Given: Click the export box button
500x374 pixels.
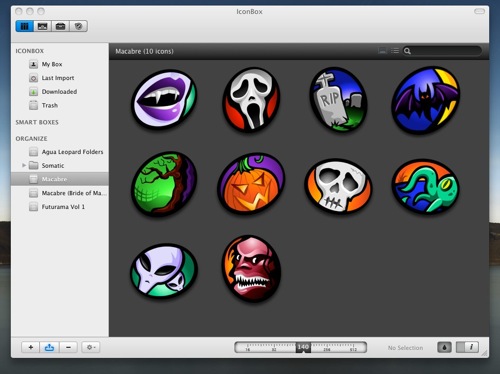Looking at the screenshot, I should (49, 347).
